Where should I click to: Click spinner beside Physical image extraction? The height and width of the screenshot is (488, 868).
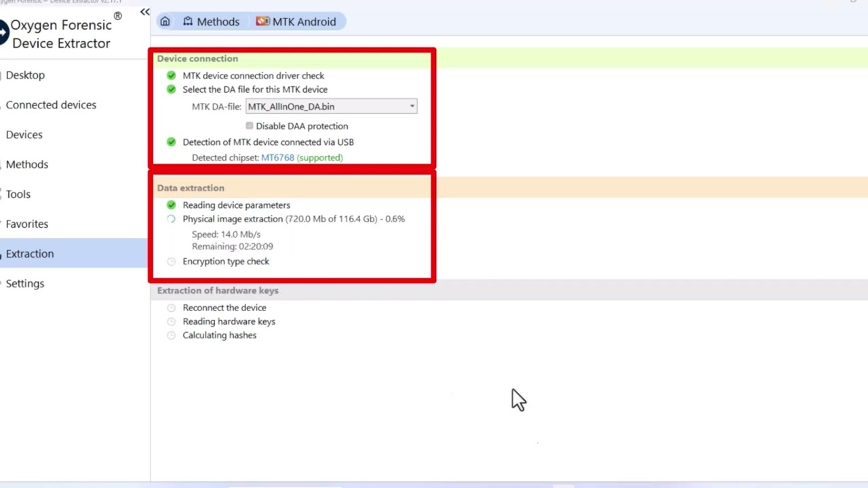[x=171, y=219]
